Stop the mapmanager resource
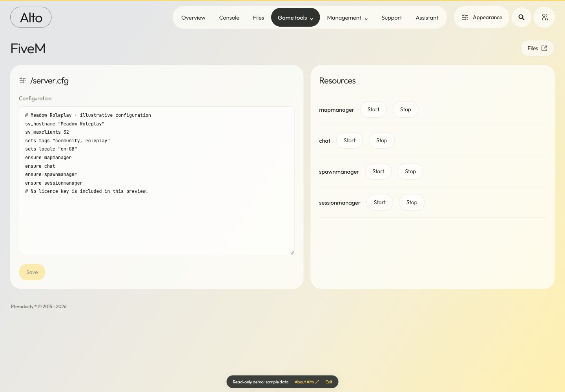 tap(405, 109)
